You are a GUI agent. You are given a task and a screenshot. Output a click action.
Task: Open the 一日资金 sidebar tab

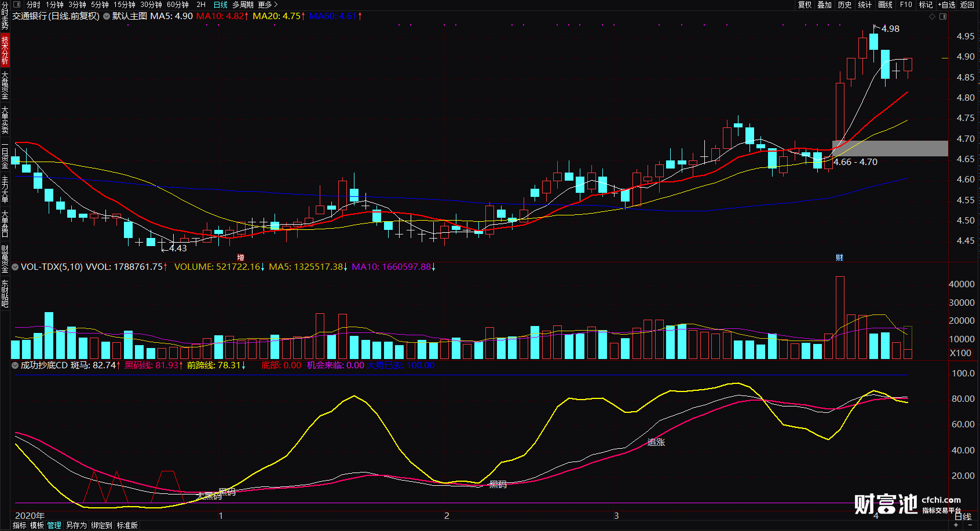pos(5,155)
